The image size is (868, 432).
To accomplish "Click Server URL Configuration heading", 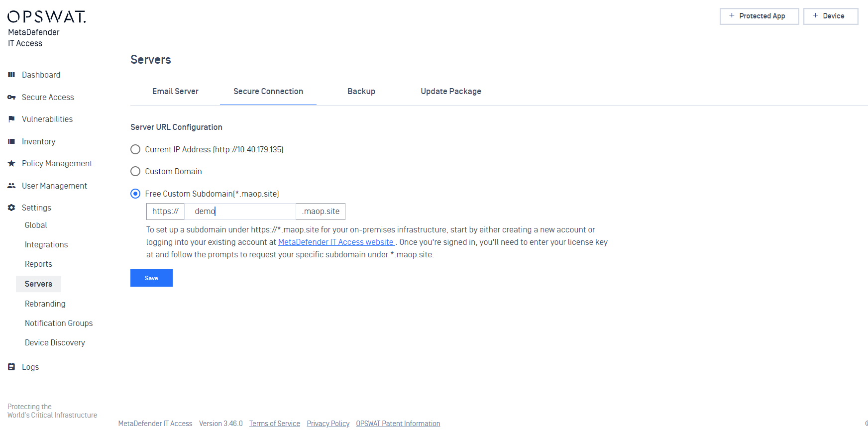I will [176, 127].
